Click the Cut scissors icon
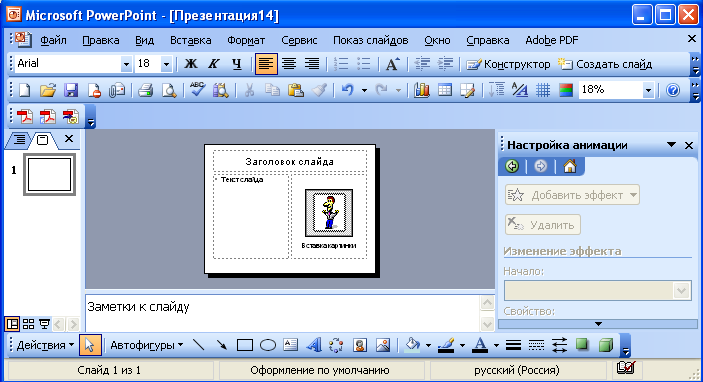The height and width of the screenshot is (382, 703). (249, 90)
